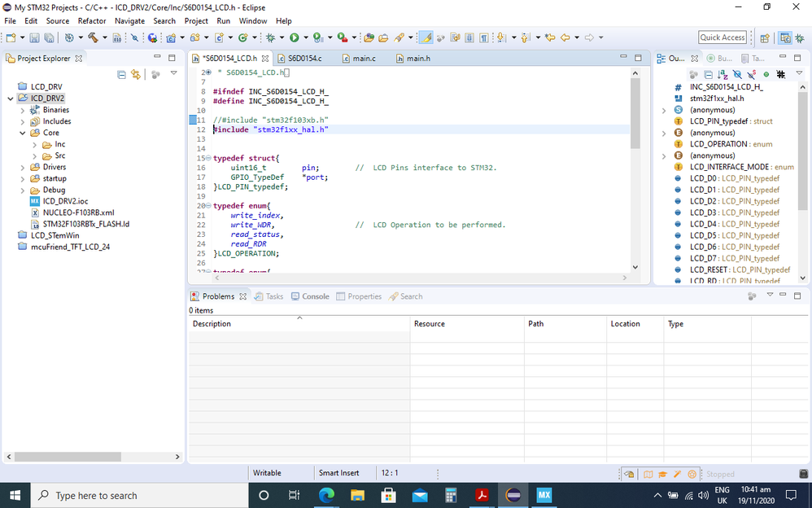This screenshot has height=508, width=812.
Task: Click Project Explorer horizontal scrollbar thumb
Action: [x=68, y=457]
